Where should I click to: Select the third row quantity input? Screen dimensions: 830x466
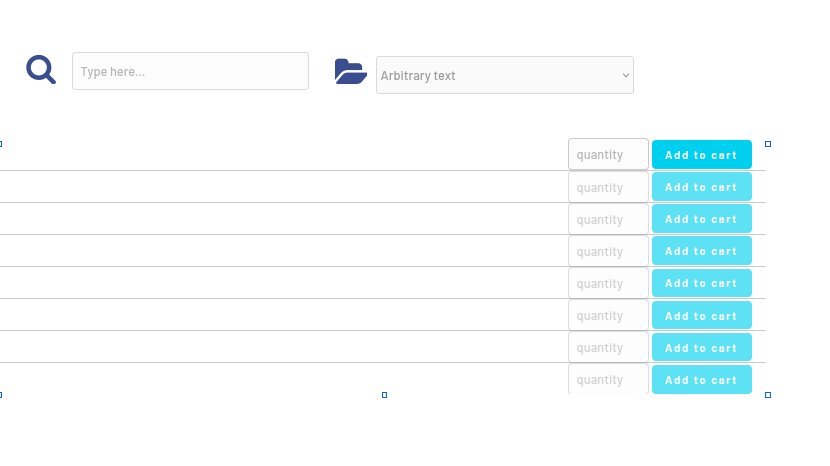tap(608, 219)
